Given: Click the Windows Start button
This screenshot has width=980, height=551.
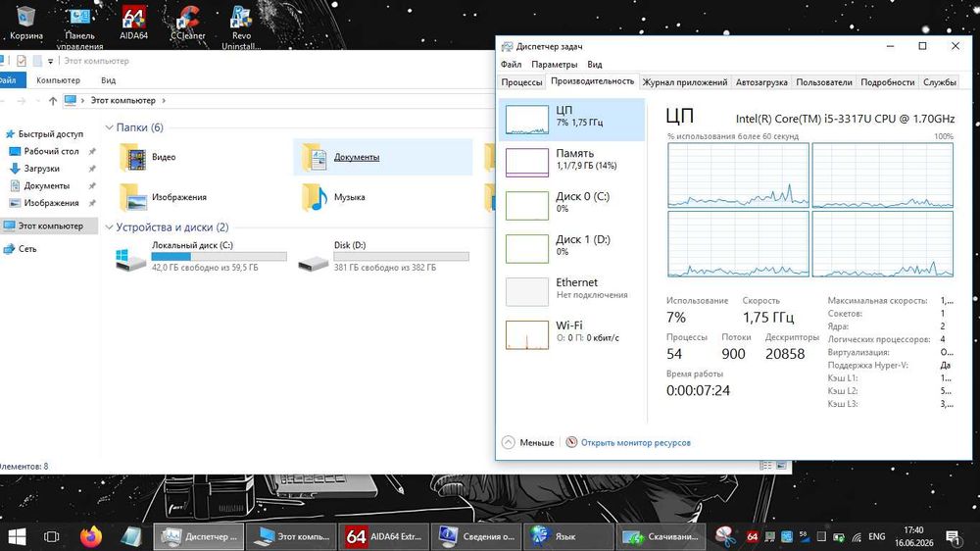Looking at the screenshot, I should pyautogui.click(x=17, y=536).
